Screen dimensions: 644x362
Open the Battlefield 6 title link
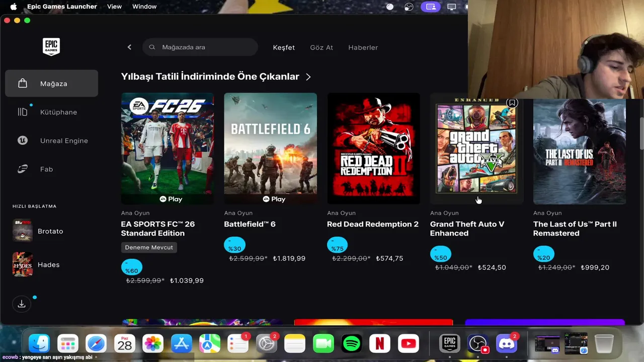point(250,224)
